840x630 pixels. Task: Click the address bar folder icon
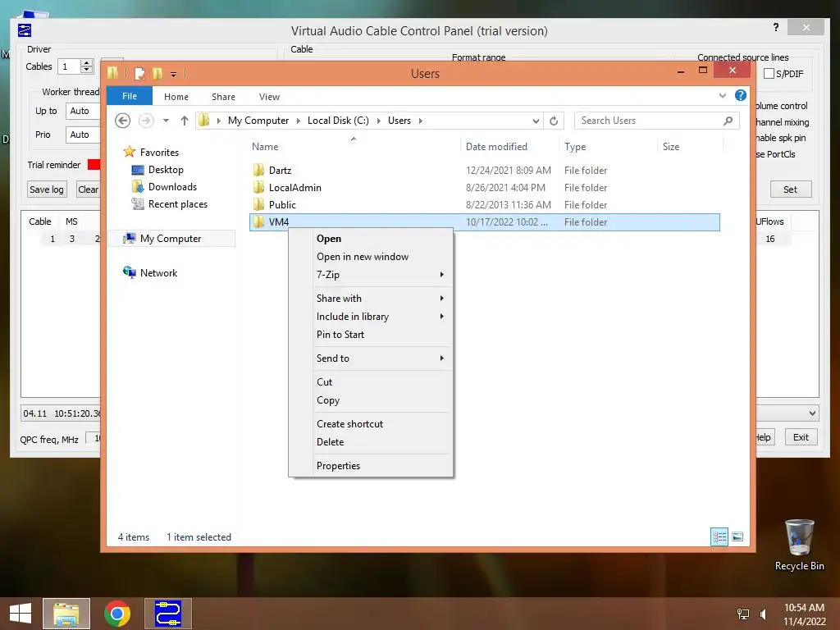tap(203, 121)
